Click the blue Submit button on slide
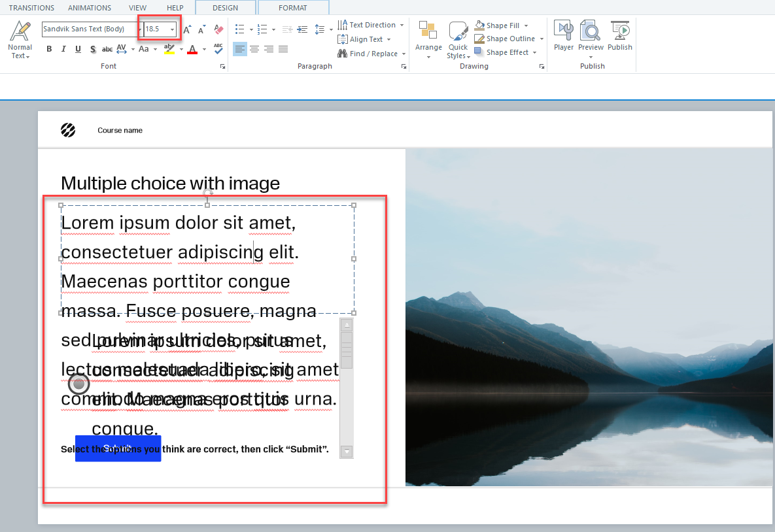 118,448
